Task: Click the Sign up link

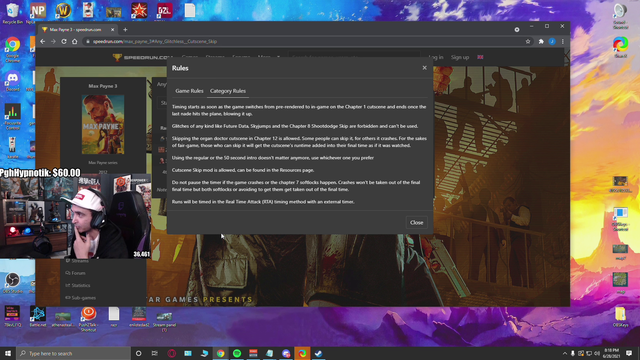Action: [x=460, y=57]
